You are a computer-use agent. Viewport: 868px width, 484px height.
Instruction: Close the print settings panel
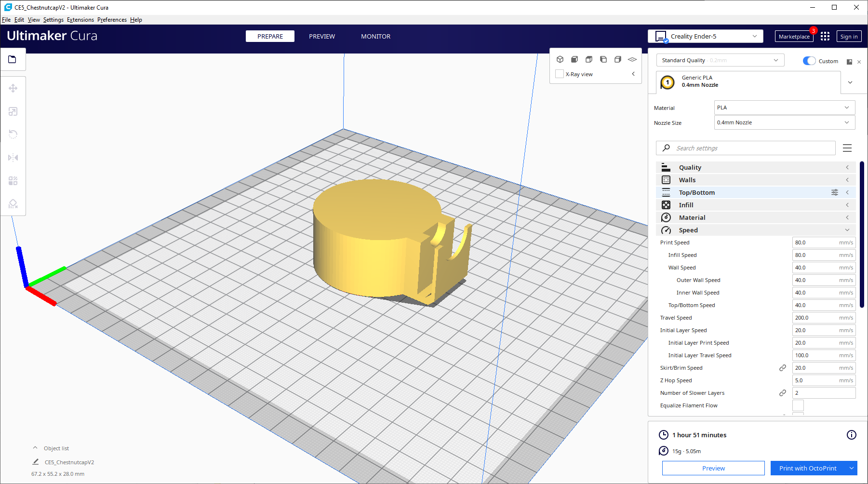[859, 62]
